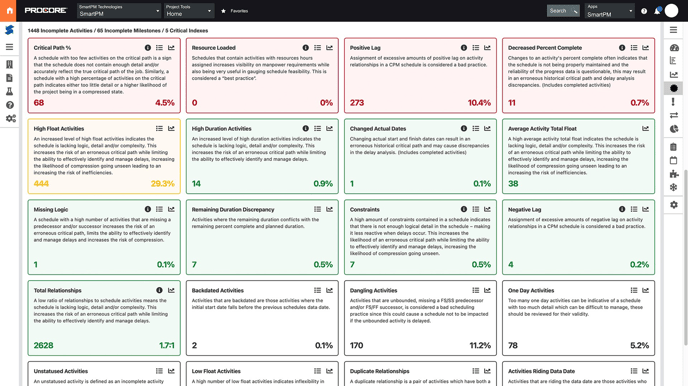Open trend chart for Changed Actual Dates card
This screenshot has width=688, height=386.
point(487,129)
